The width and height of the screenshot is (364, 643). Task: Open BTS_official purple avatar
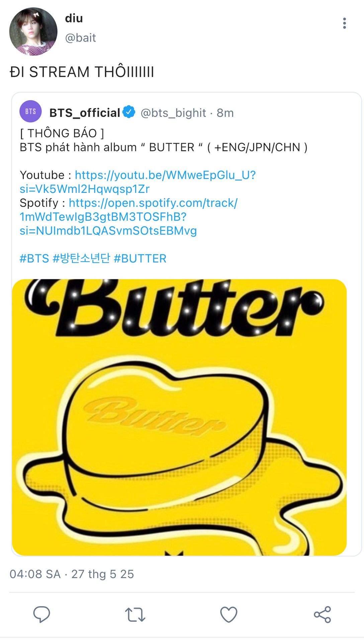click(30, 112)
